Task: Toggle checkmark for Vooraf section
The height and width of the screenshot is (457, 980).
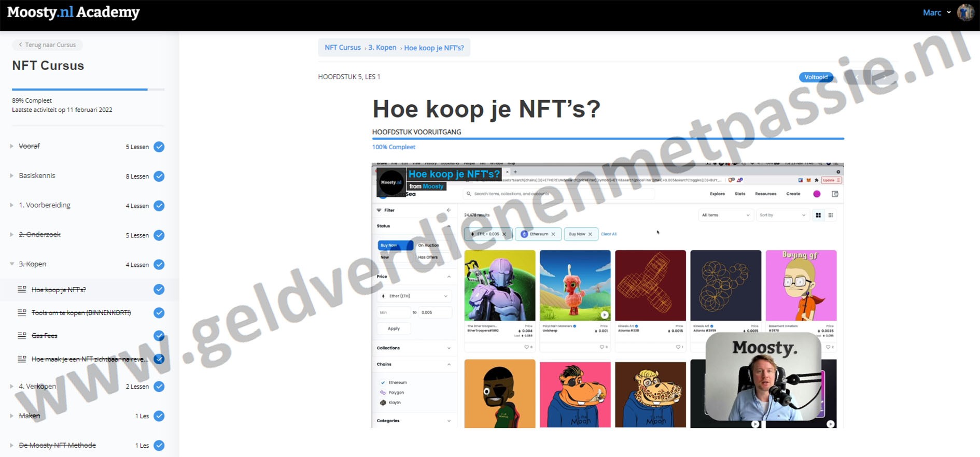Action: [x=159, y=147]
